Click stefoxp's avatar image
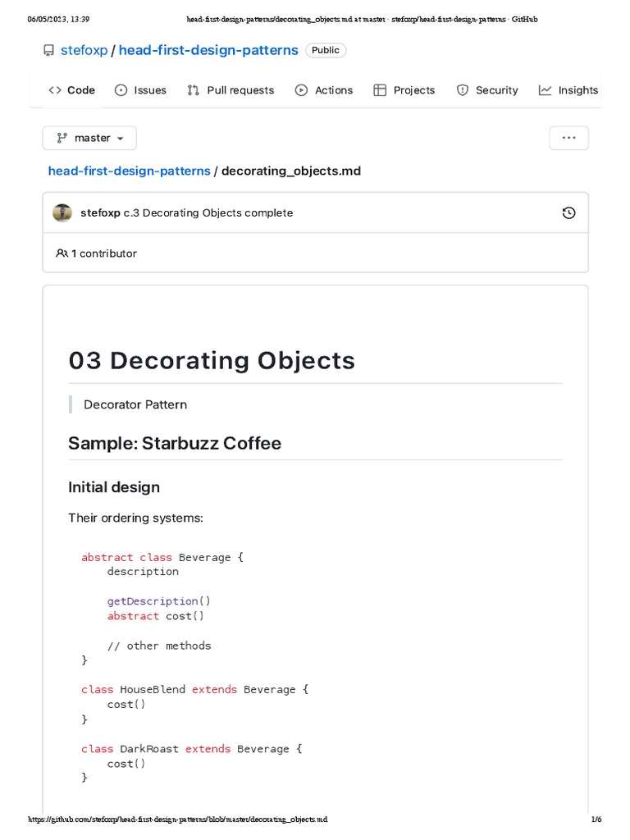The image size is (630, 840). (62, 212)
